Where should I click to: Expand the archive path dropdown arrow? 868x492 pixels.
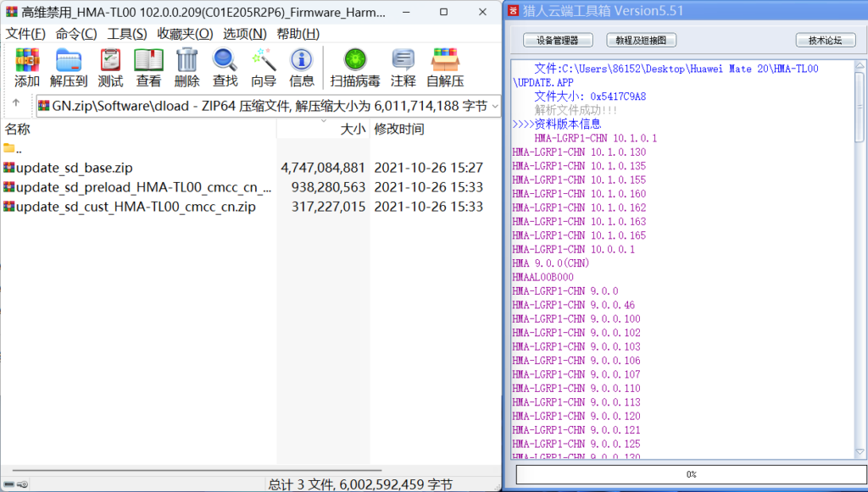click(495, 106)
